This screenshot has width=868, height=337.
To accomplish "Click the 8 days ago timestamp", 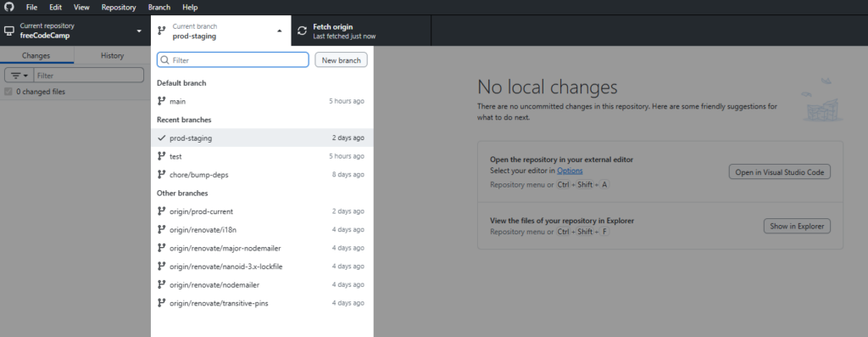I will 348,175.
